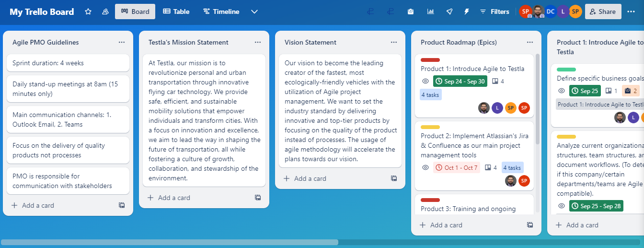644x248 pixels.
Task: Open the rocket Power-Ups icon
Action: point(449,12)
